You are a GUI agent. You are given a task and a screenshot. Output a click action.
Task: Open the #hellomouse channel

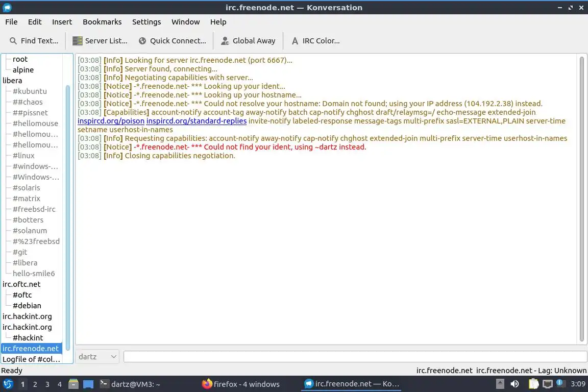point(35,124)
